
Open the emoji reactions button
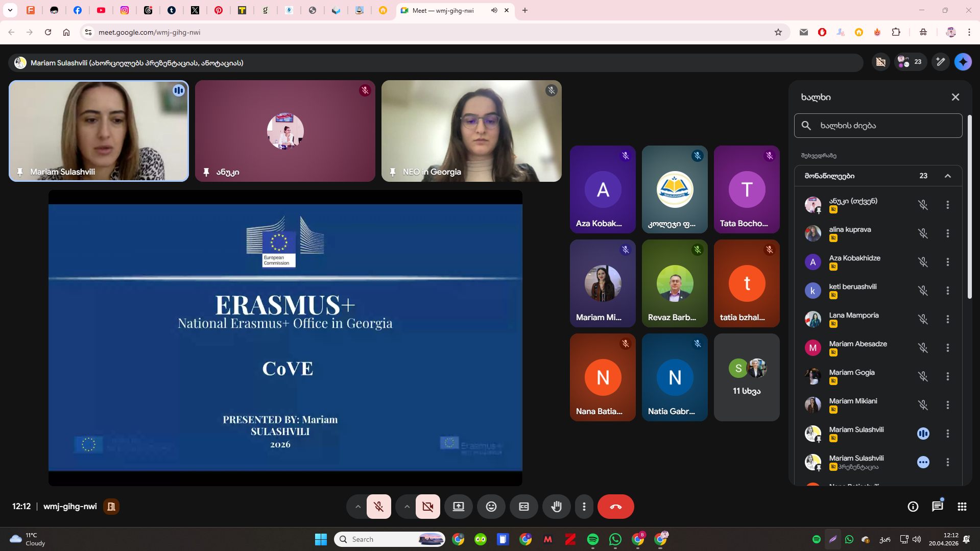pyautogui.click(x=491, y=507)
